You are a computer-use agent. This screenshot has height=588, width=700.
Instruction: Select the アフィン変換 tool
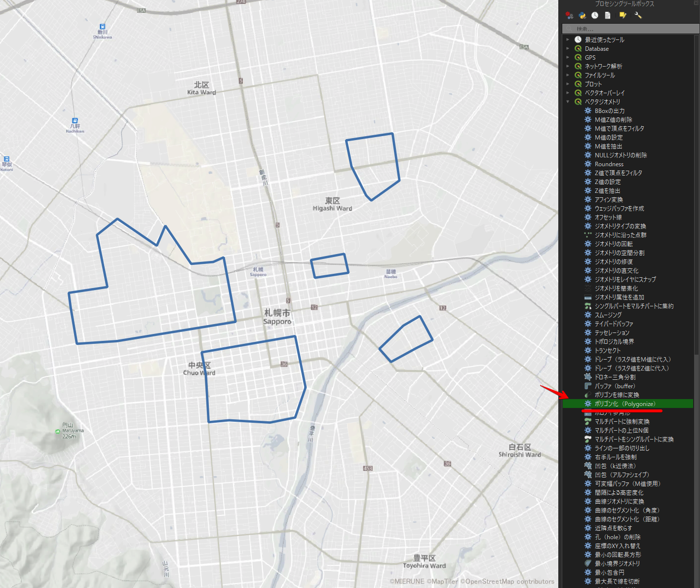(x=609, y=200)
